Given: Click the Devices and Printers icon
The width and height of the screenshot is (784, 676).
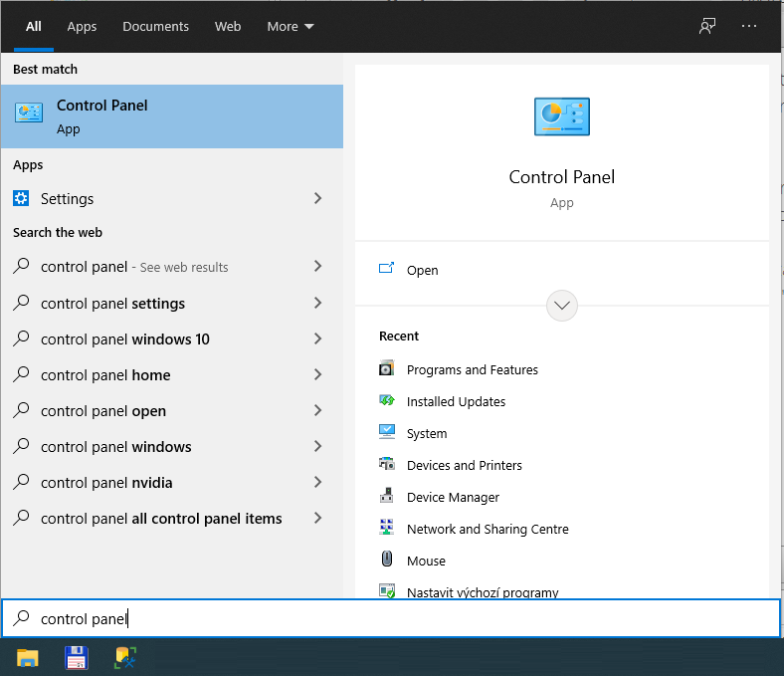Looking at the screenshot, I should click(386, 464).
